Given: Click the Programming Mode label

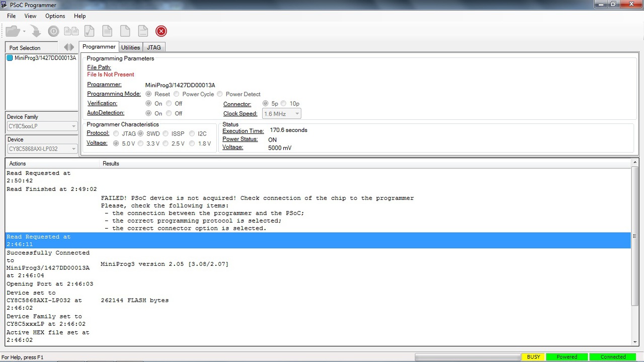Looking at the screenshot, I should (x=115, y=94).
